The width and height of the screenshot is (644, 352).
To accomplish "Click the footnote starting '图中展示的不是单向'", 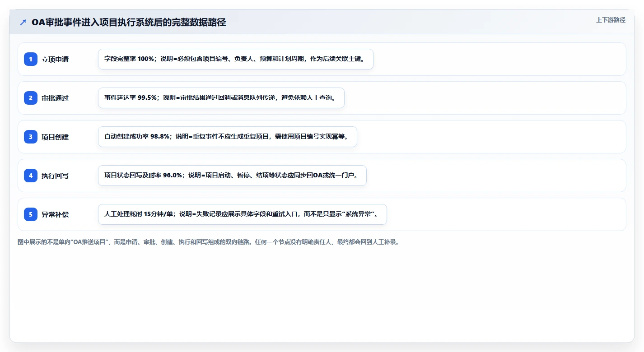I will tap(208, 242).
